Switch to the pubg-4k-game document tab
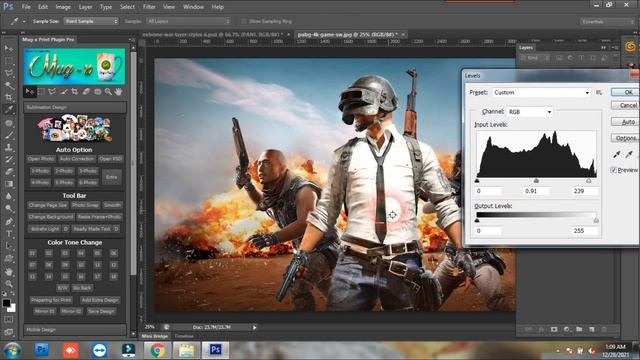Screen dimensions: 640x360 click(348, 35)
